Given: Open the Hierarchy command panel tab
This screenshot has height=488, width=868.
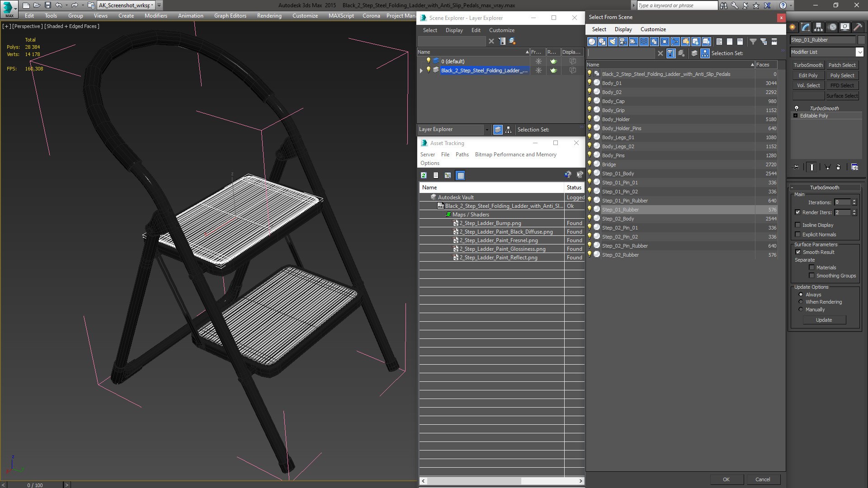Looking at the screenshot, I should click(818, 27).
